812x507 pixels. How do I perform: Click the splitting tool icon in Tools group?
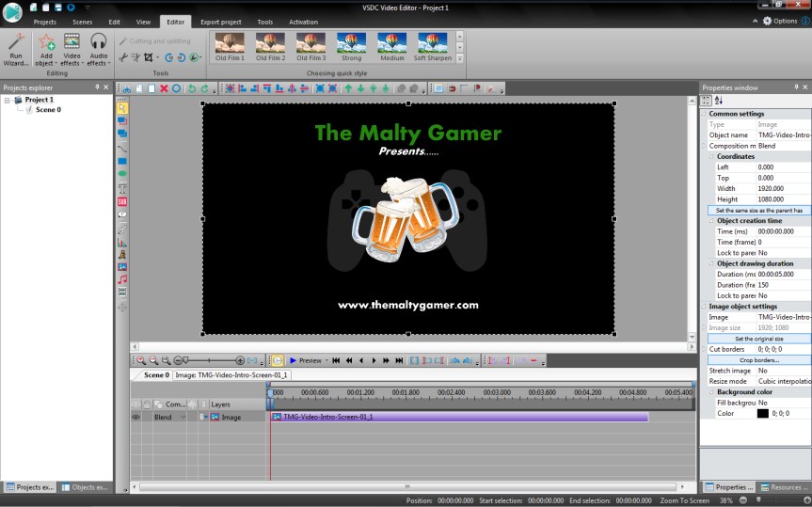(x=135, y=57)
